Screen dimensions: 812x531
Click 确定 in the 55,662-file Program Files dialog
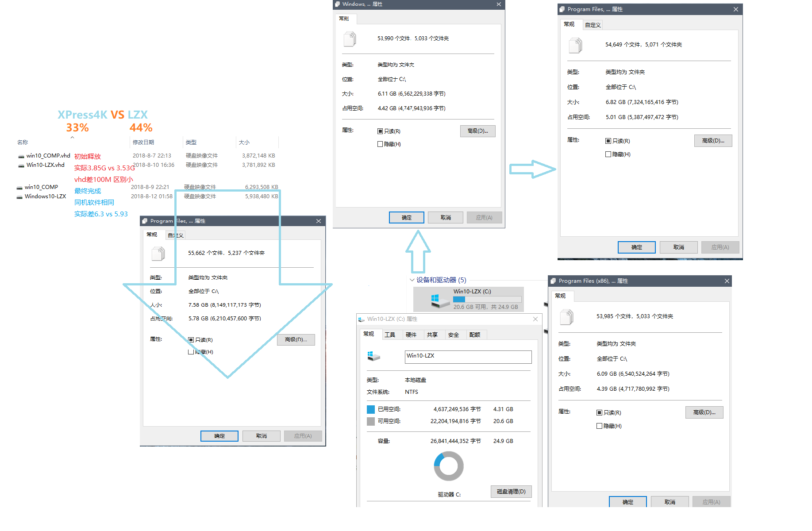[219, 436]
